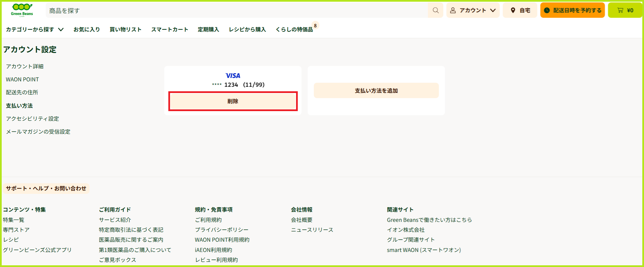
Task: Open 特集一覧 footer link
Action: tap(14, 220)
